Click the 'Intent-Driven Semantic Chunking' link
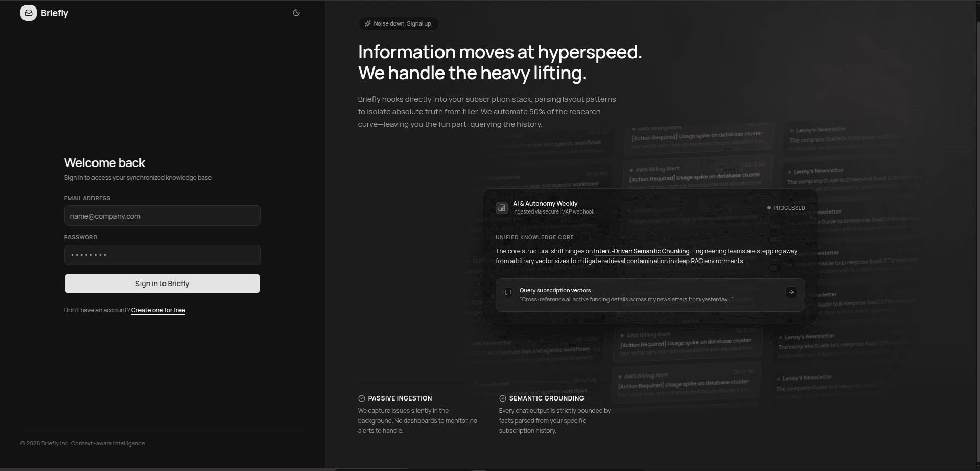Image resolution: width=980 pixels, height=471 pixels. pos(642,251)
